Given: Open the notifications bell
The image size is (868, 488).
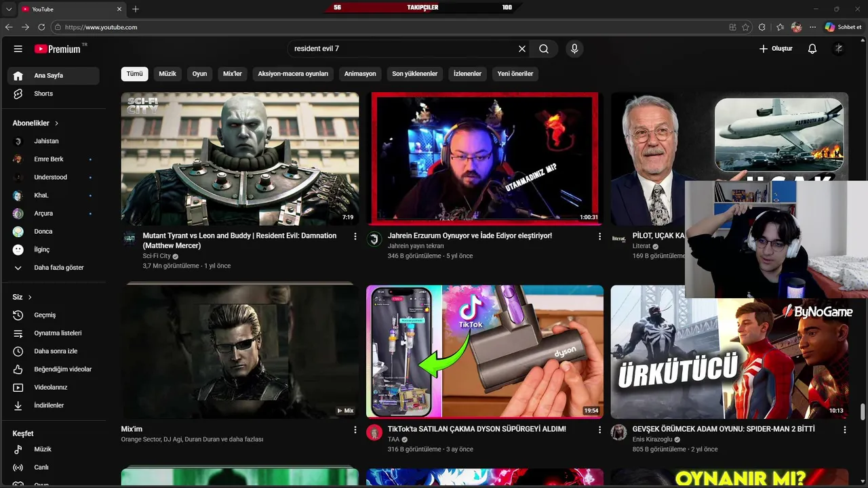Looking at the screenshot, I should click(812, 49).
